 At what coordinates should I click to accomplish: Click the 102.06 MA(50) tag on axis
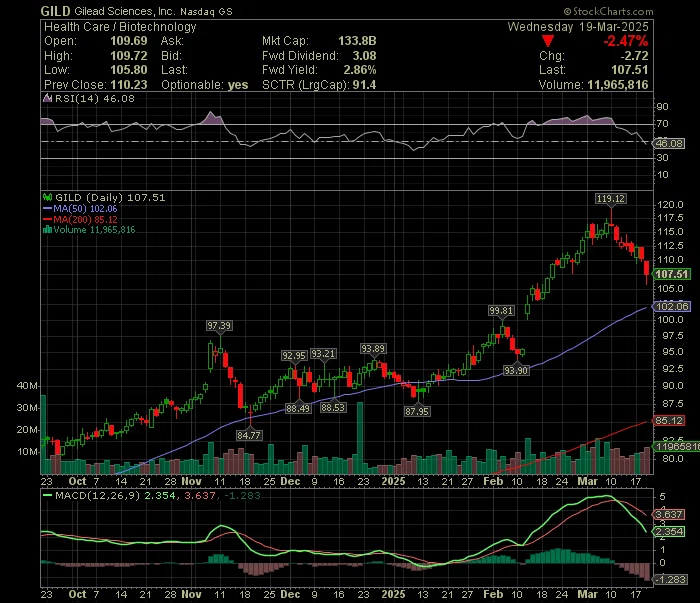tap(672, 306)
